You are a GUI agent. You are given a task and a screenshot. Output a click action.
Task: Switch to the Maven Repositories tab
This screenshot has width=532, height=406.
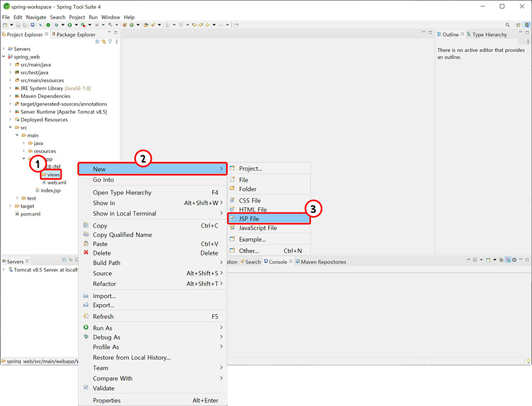tap(321, 262)
